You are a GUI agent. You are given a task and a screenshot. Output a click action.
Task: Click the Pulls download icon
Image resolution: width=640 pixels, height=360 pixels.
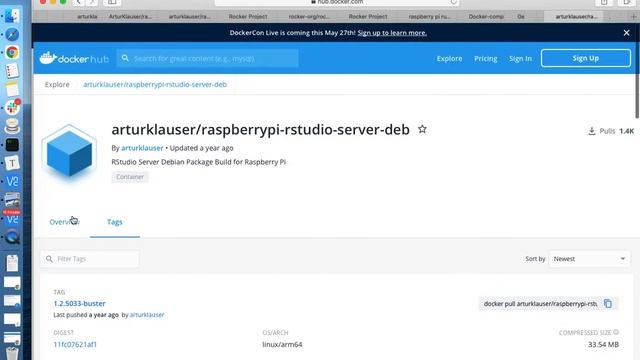point(592,131)
